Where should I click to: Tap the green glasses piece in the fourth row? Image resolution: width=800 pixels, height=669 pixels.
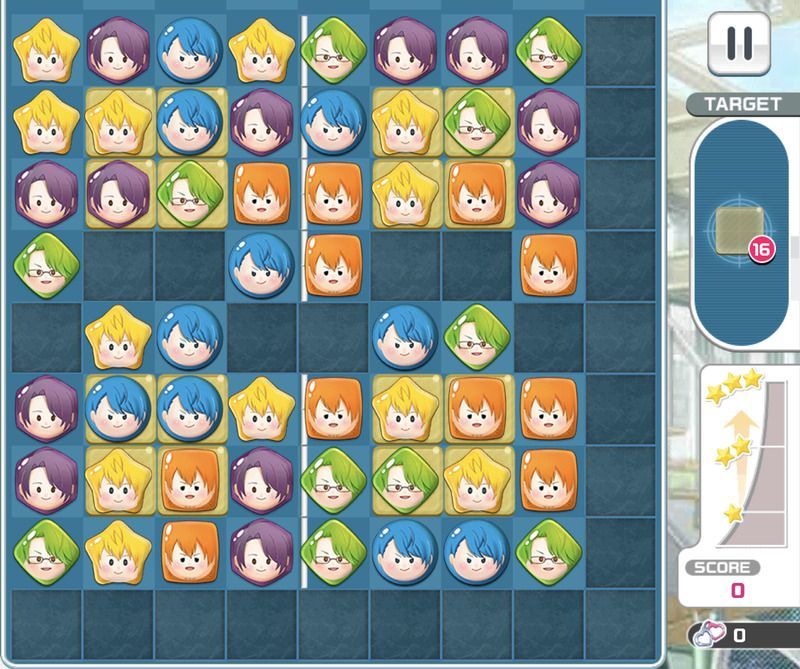coord(46,266)
